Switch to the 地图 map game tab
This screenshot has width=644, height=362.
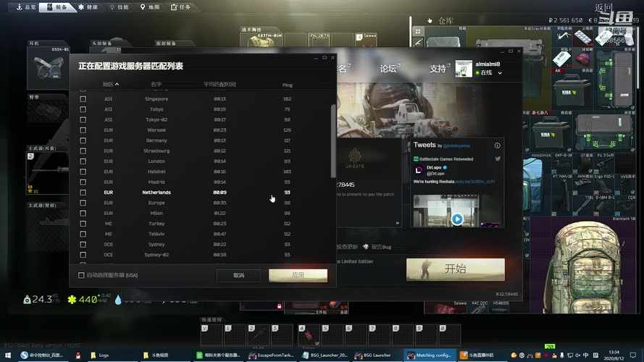coord(150,7)
